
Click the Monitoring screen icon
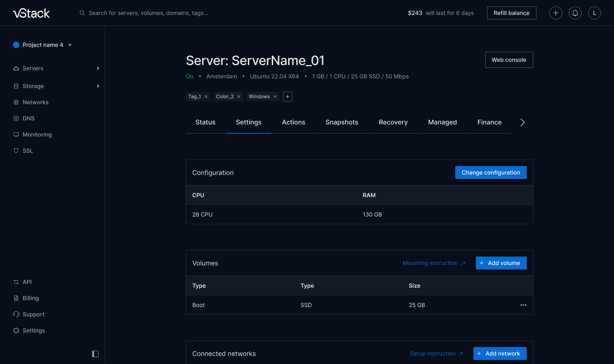point(16,135)
